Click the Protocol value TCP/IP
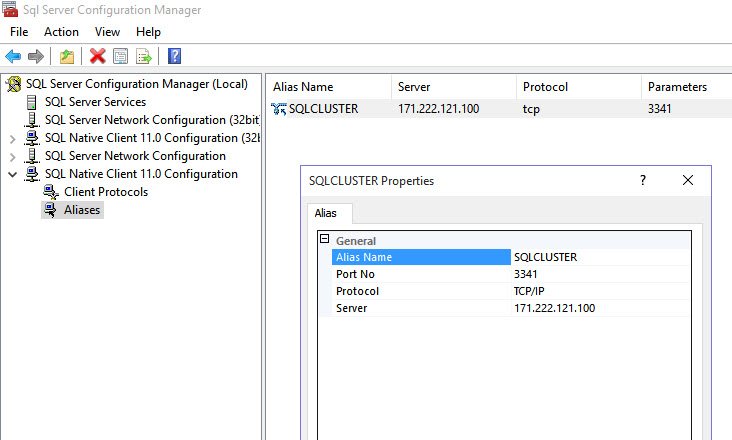The image size is (732, 440). coord(600,291)
